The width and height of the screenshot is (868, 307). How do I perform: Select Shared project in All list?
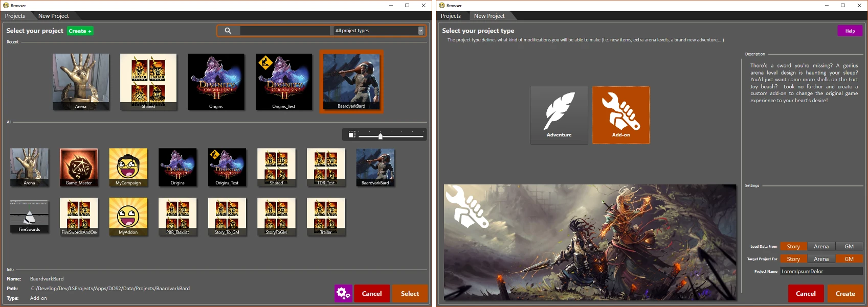(x=277, y=168)
